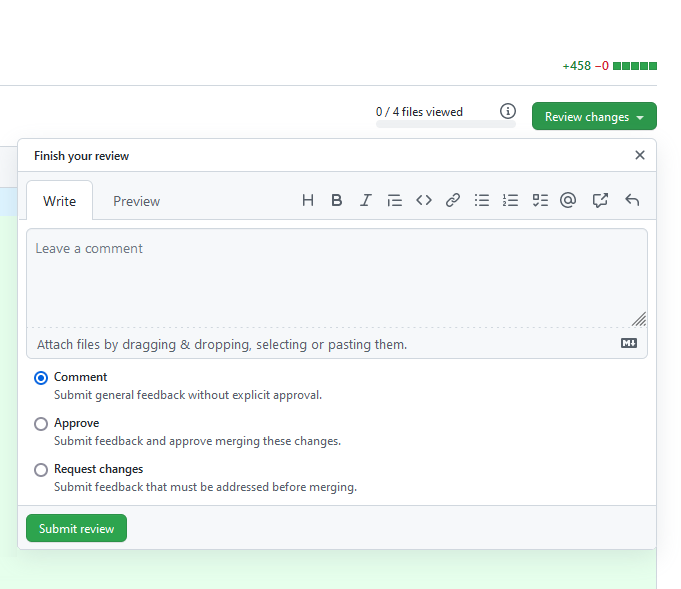Insert a heading with the H icon
This screenshot has width=681, height=589.
point(308,200)
